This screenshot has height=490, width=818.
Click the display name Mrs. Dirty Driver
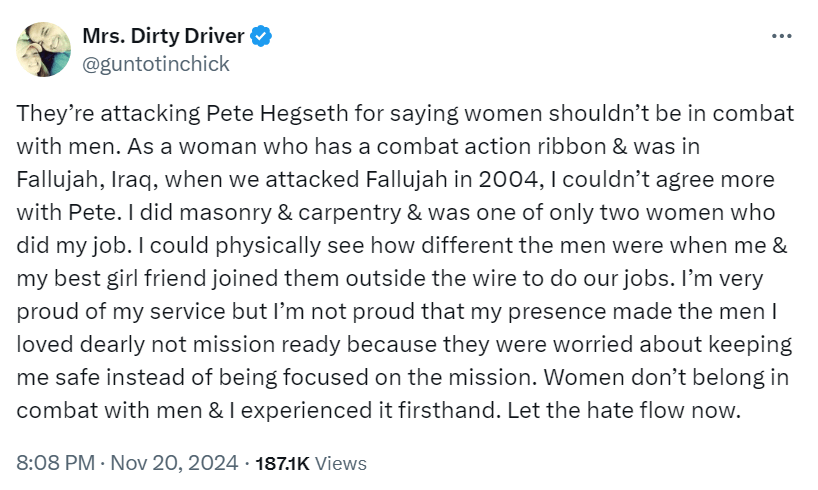point(163,38)
